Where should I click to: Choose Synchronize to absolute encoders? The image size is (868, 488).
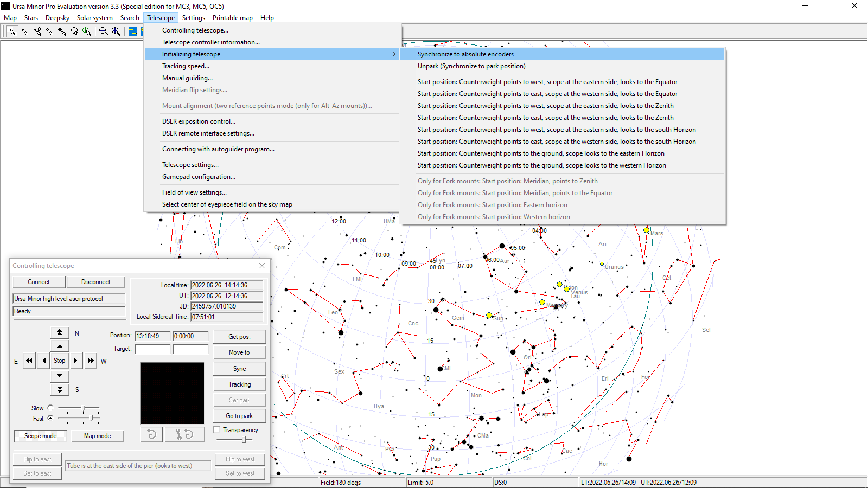click(562, 54)
